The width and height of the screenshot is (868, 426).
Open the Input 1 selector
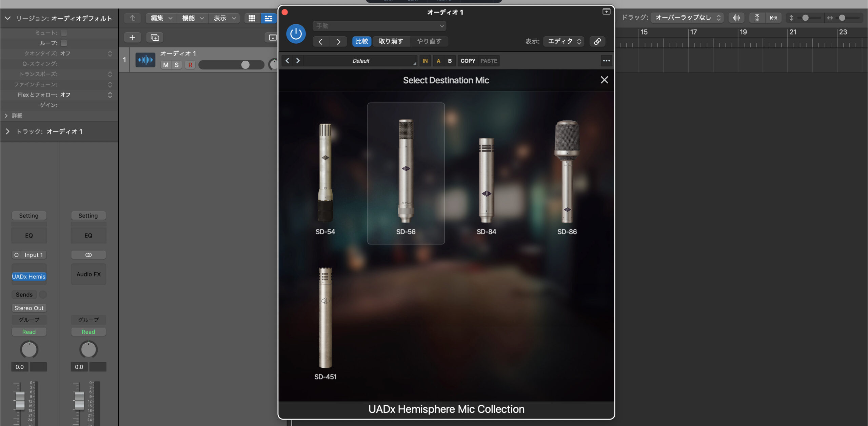pos(33,255)
